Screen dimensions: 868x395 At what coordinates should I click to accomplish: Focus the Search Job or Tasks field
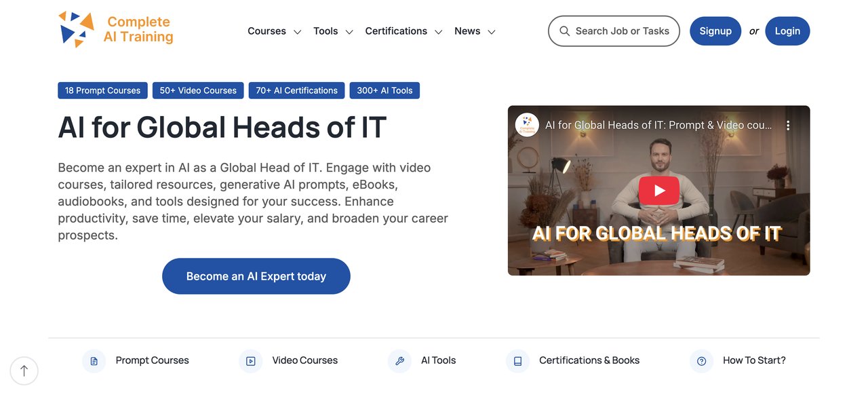tap(614, 31)
